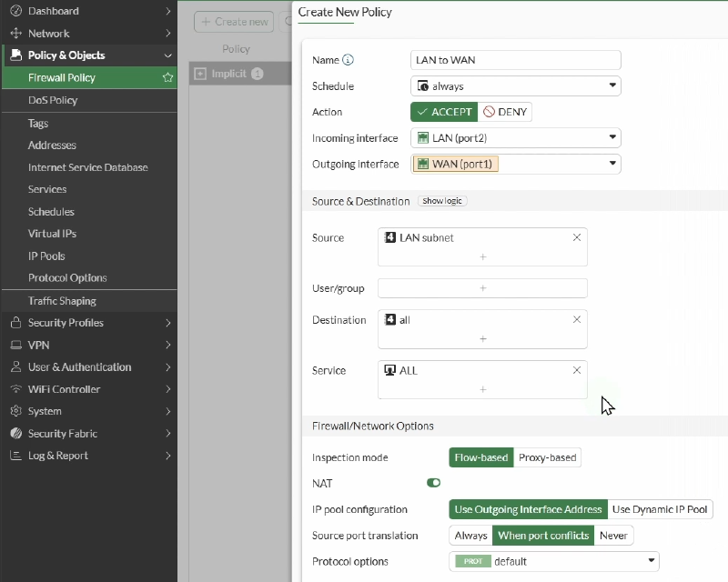728x582 pixels.
Task: Remove ALL from Service
Action: [577, 370]
